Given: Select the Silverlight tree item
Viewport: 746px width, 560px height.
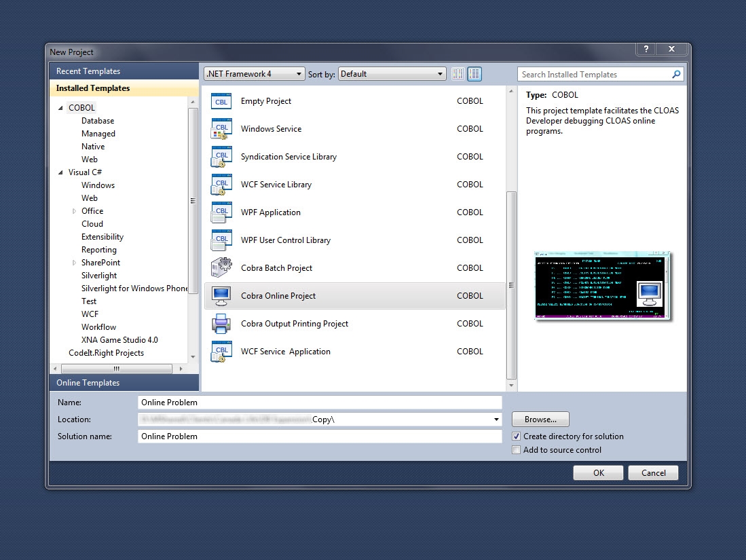Looking at the screenshot, I should coord(99,276).
